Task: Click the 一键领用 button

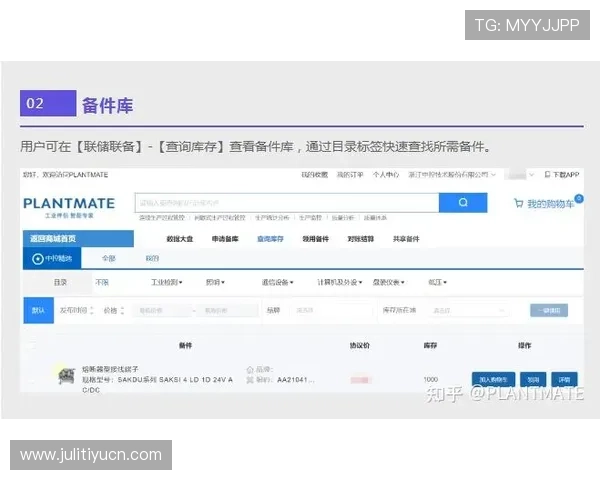Action: [x=549, y=310]
